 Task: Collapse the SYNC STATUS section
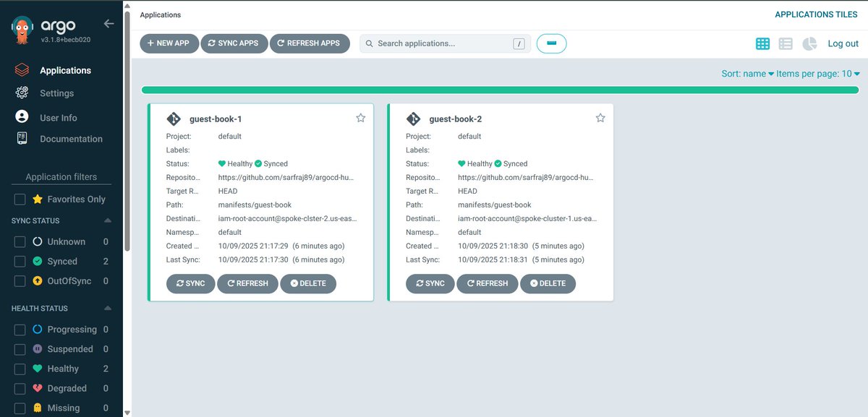pos(108,220)
